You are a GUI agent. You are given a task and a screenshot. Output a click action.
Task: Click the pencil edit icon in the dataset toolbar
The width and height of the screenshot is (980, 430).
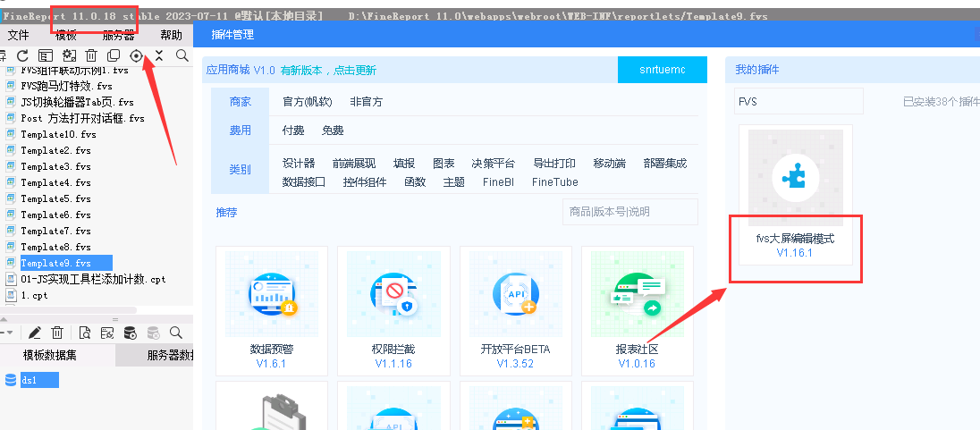(x=35, y=333)
